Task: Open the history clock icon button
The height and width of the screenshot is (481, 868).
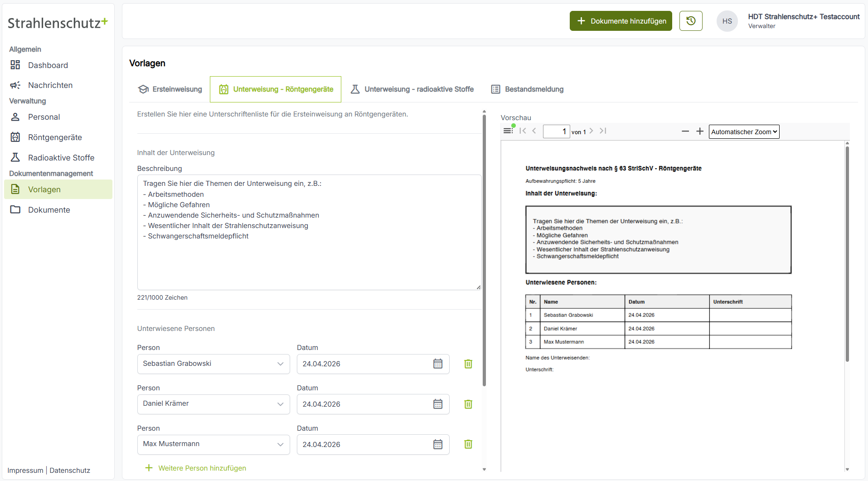Action: (691, 21)
